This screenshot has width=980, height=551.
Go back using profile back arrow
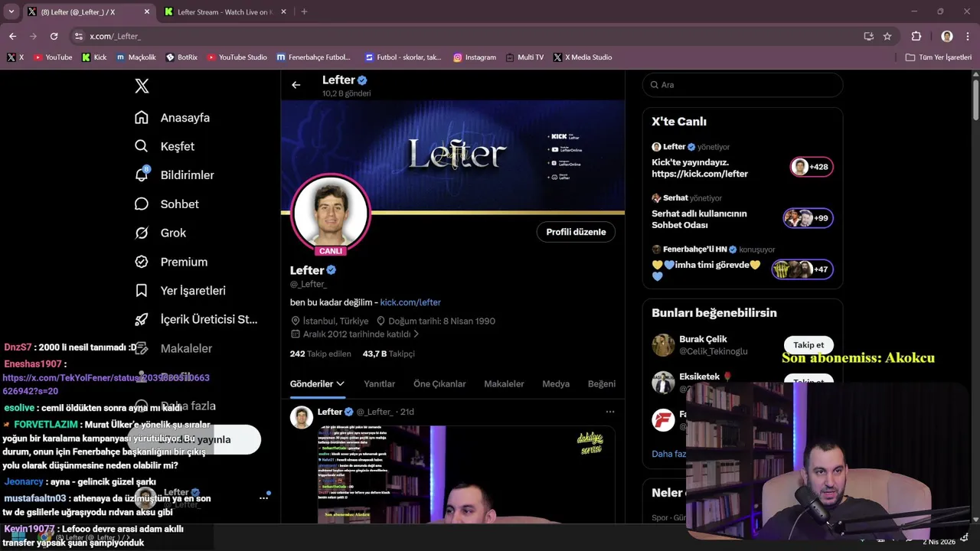(296, 85)
